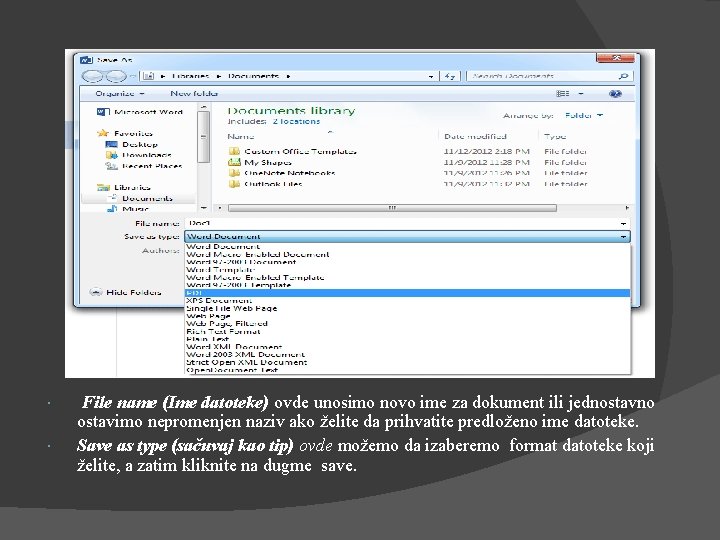720x540 pixels.
Task: Select Documents library in navigation pane
Action: pos(140,198)
